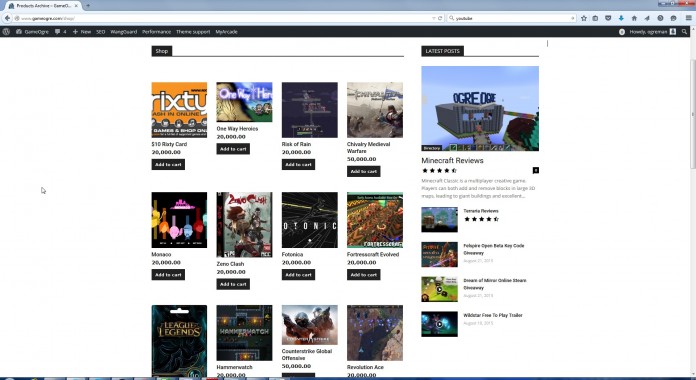Click the WordPress logo in admin bar
The image size is (696, 380).
coord(6,32)
